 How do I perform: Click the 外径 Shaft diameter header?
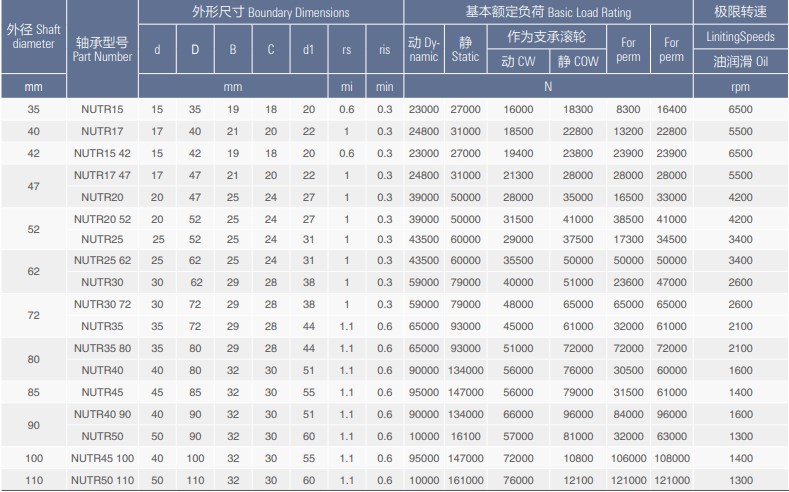point(33,36)
